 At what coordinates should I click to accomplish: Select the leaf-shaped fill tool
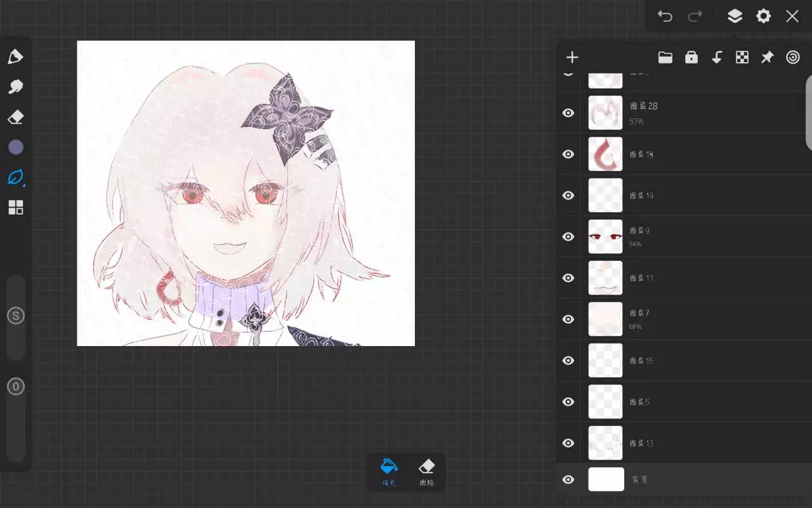pos(15,177)
